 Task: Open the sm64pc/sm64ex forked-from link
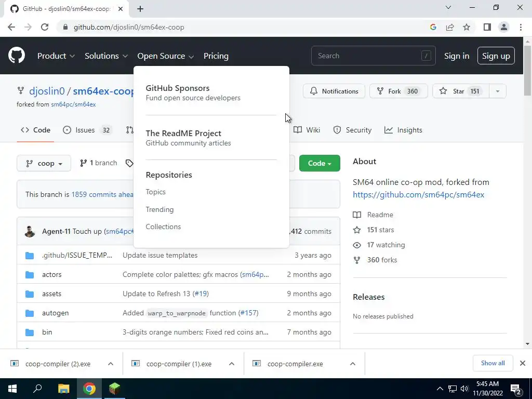73,104
